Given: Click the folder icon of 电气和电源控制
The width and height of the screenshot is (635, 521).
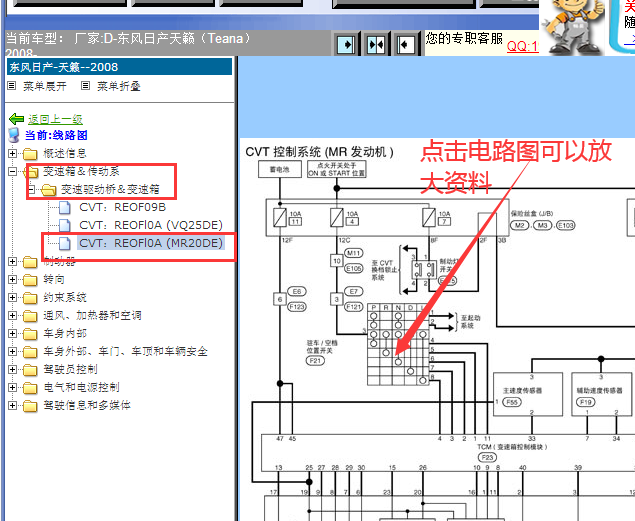Looking at the screenshot, I should (x=30, y=388).
